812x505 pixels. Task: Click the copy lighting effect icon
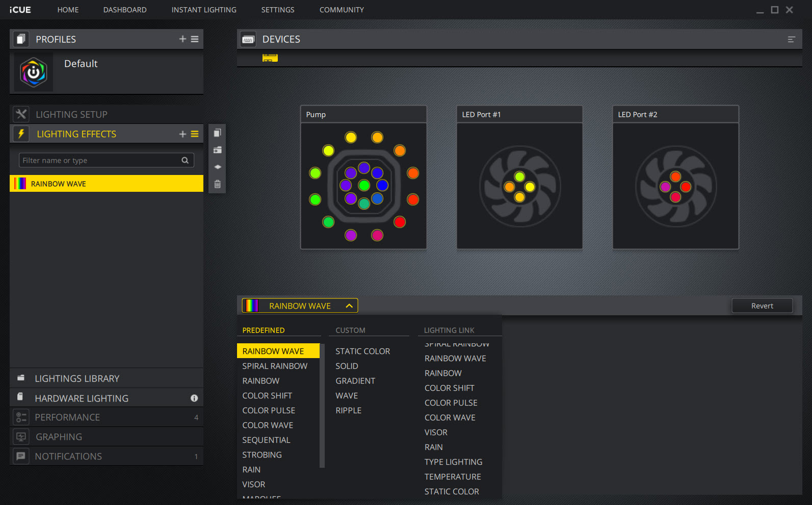217,133
